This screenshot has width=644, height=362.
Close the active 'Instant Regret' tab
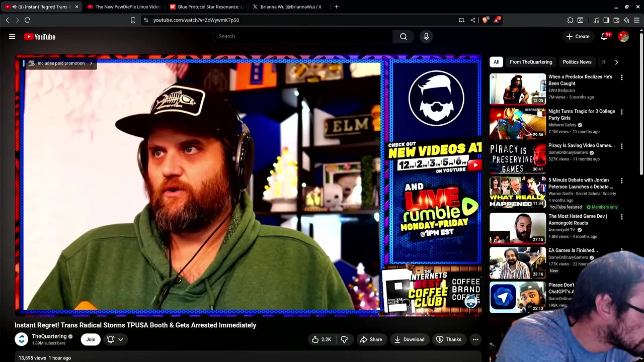76,7
